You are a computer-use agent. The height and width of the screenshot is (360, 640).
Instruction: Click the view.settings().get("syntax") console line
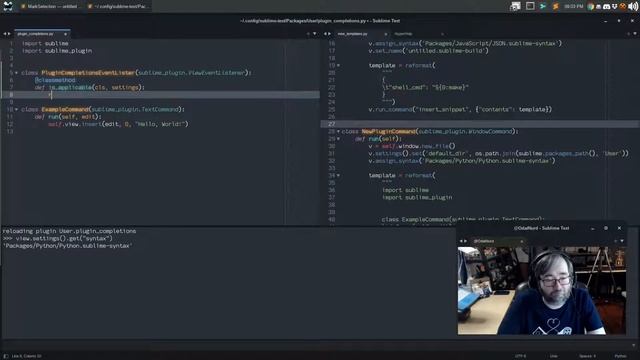click(x=57, y=238)
